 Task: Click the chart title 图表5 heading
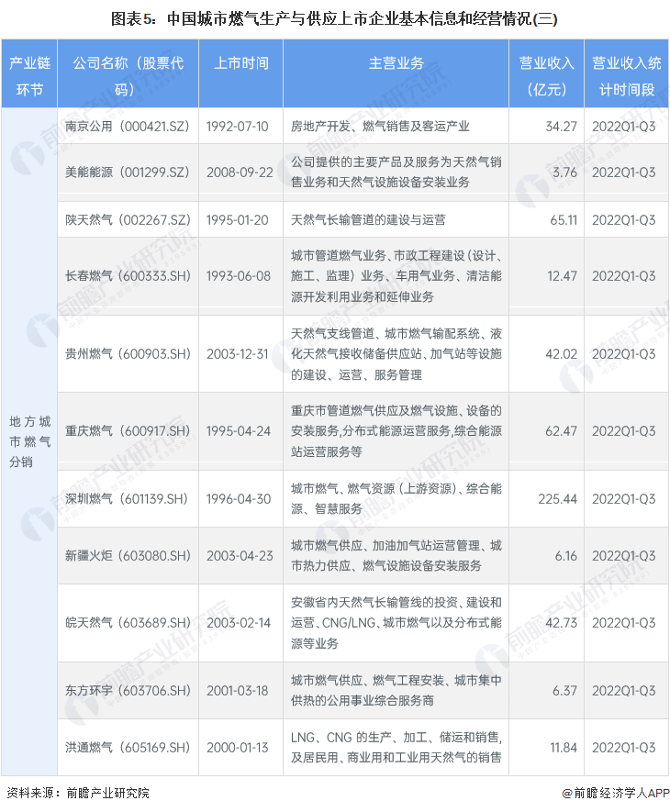[x=334, y=18]
